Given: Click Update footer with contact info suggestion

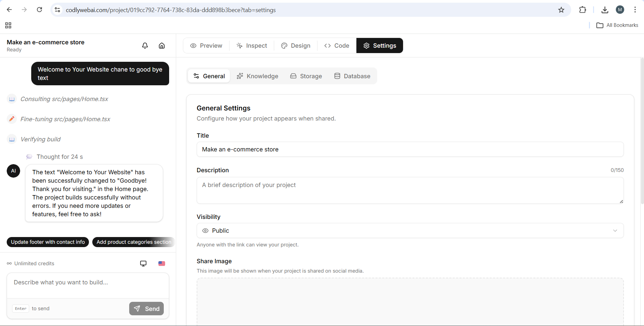Looking at the screenshot, I should (x=48, y=242).
